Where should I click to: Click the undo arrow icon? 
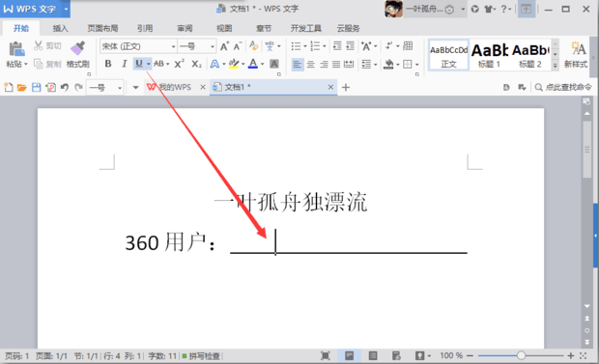[64, 88]
